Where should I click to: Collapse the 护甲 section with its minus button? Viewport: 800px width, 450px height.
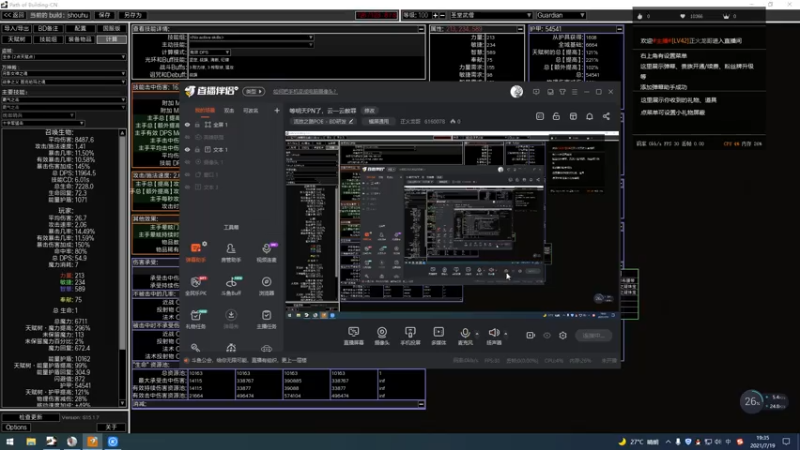(x=619, y=29)
